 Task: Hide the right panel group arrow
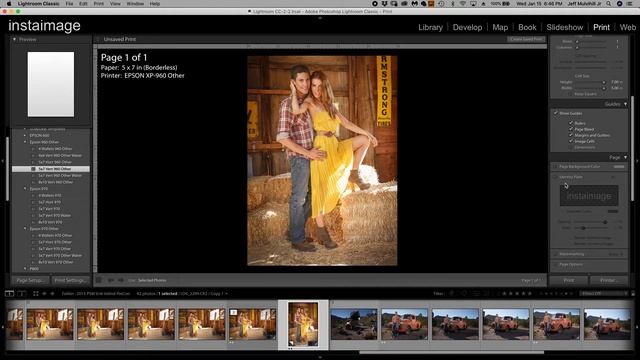click(638, 161)
